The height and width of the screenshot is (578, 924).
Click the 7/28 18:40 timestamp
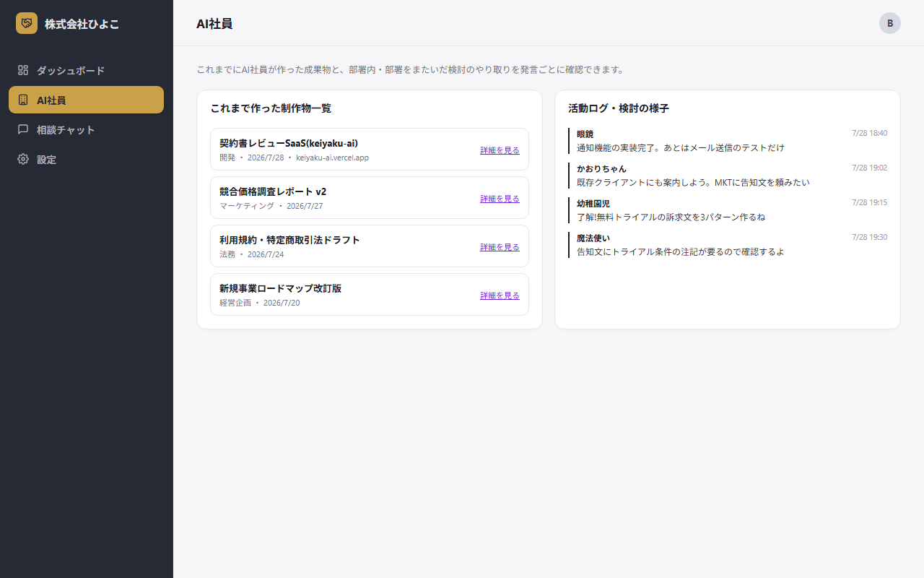[869, 133]
